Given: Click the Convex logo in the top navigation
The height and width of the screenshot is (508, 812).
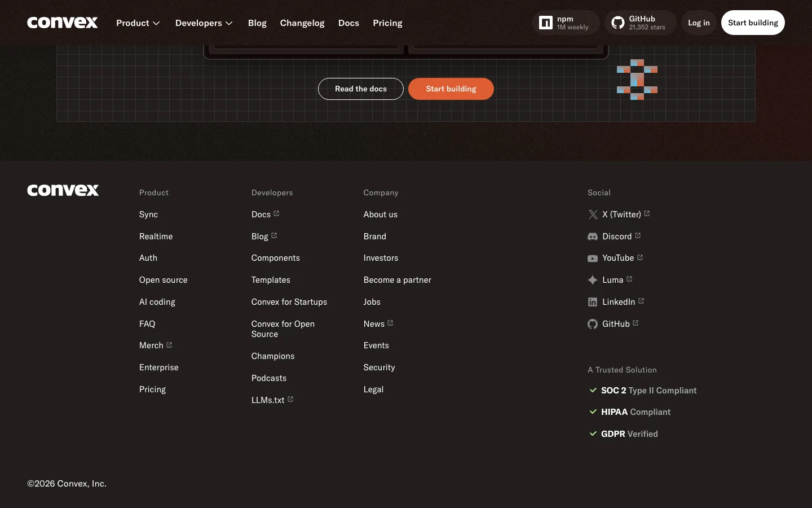Looking at the screenshot, I should [63, 23].
